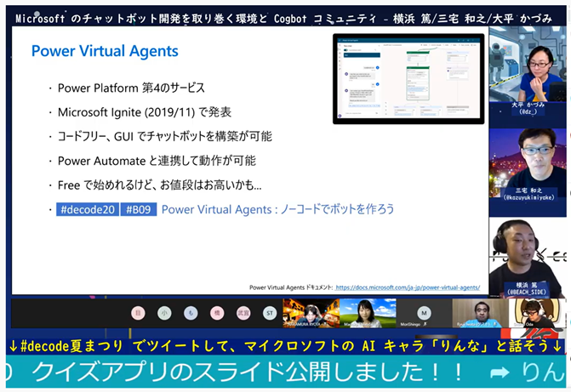This screenshot has width=571, height=392.
Task: Click the slide title Power Virtual Agents
Action: click(105, 51)
